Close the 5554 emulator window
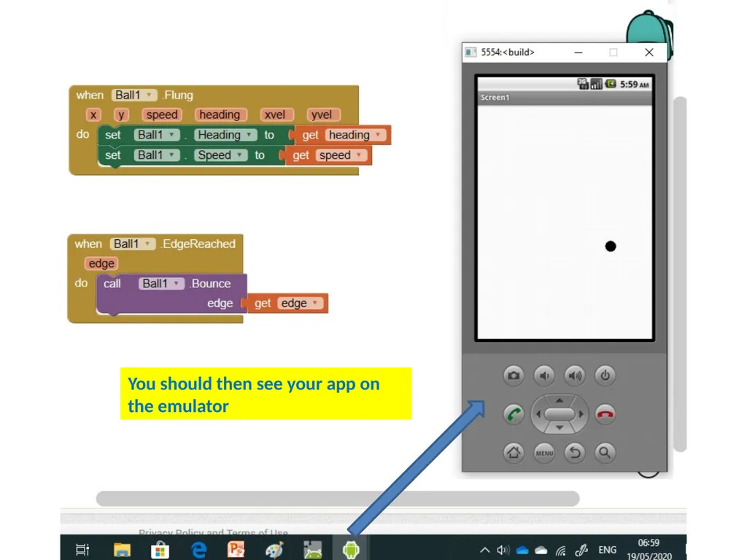 point(649,52)
